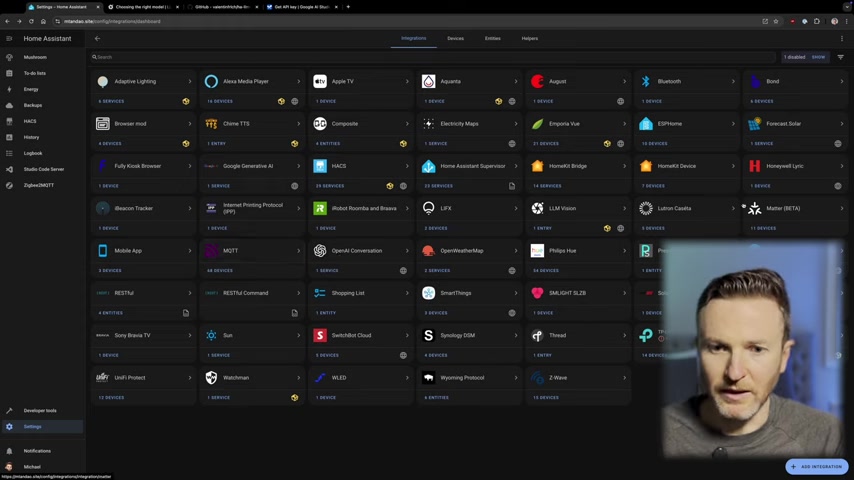Viewport: 854px width, 480px height.
Task: Click the Synology DSM logo
Action: (x=429, y=335)
